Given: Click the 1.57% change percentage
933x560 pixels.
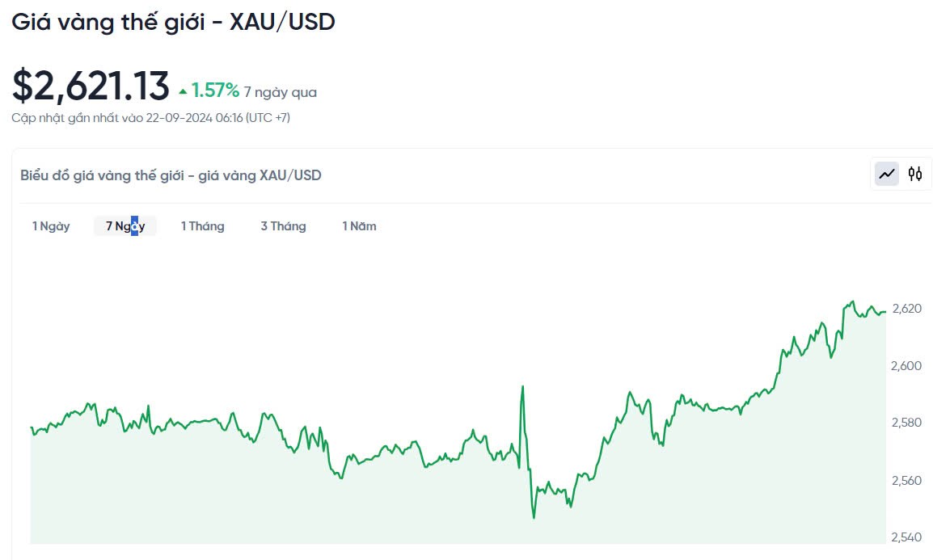Looking at the screenshot, I should (215, 91).
